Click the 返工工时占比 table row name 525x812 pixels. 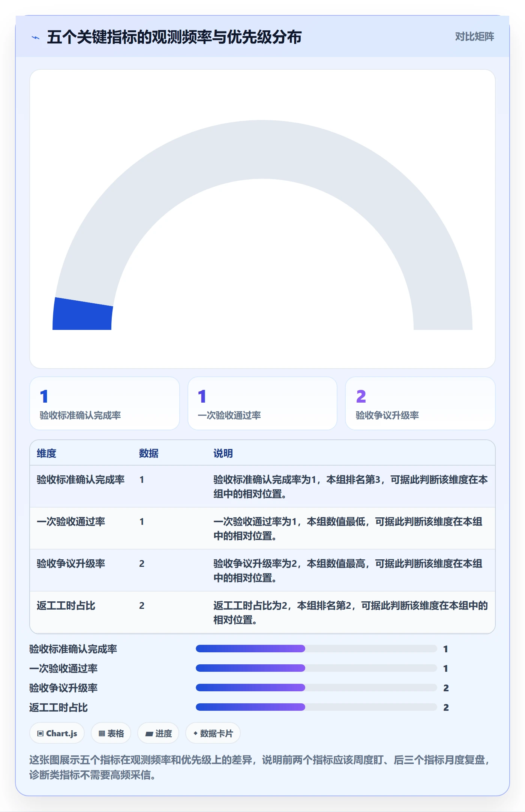coord(66,605)
